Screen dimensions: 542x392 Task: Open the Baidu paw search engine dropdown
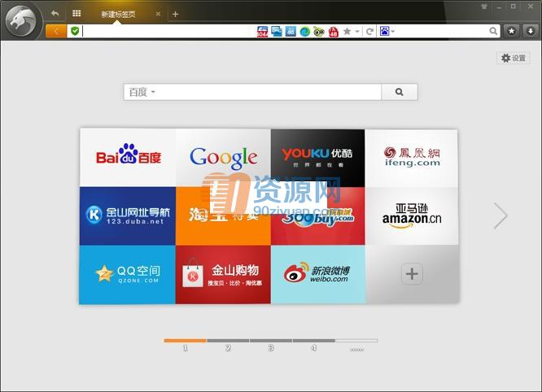coord(387,31)
